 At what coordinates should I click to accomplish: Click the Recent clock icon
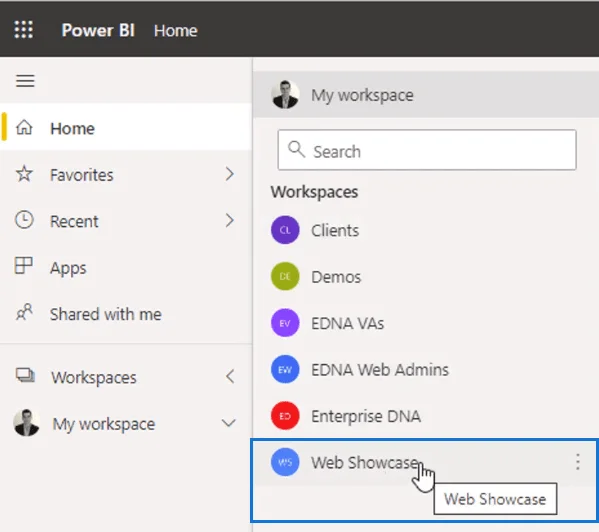(24, 220)
